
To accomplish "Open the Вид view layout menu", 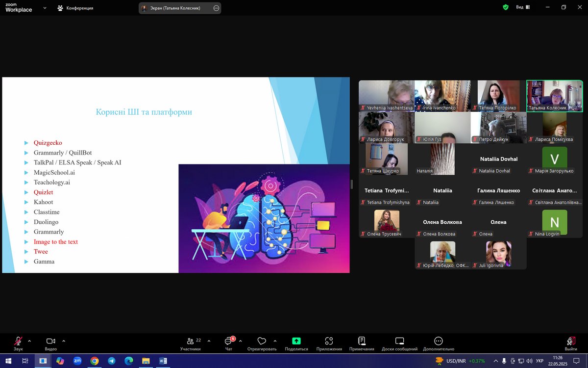I will tap(523, 7).
